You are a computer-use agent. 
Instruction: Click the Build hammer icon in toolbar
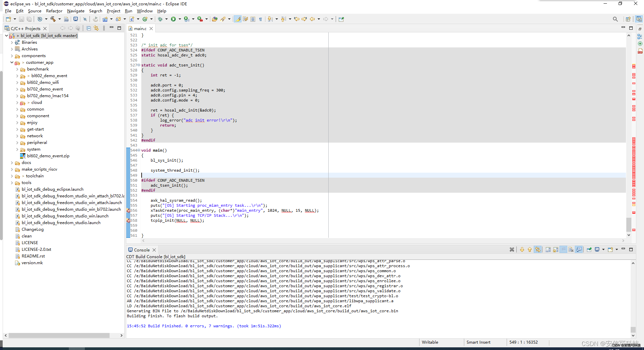(53, 19)
